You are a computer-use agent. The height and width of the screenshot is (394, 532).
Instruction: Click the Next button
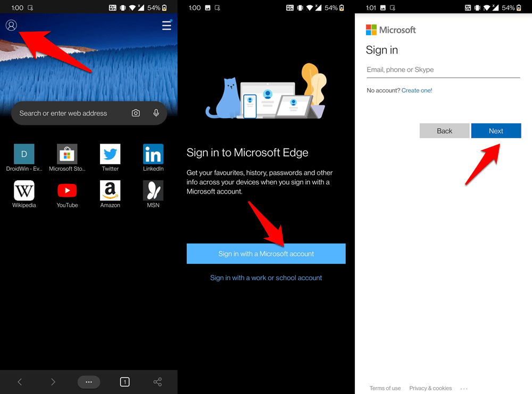coord(496,131)
